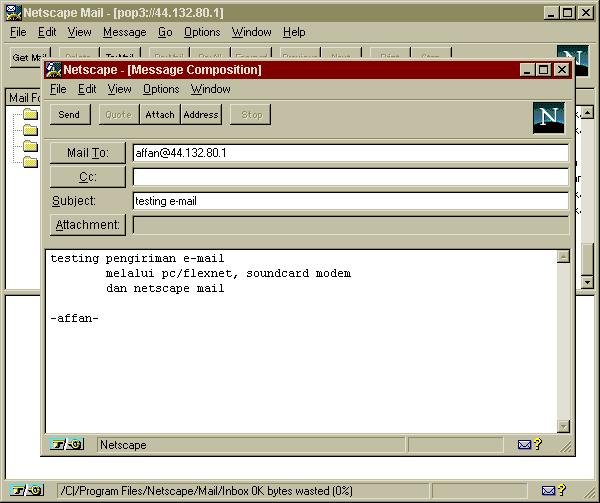Click the disabled Quote toolbar button
This screenshot has width=600, height=503.
coord(119,114)
